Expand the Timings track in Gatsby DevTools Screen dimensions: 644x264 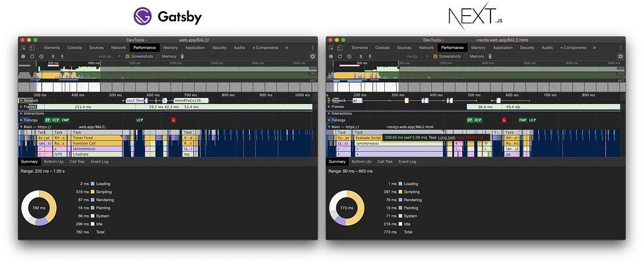point(21,120)
